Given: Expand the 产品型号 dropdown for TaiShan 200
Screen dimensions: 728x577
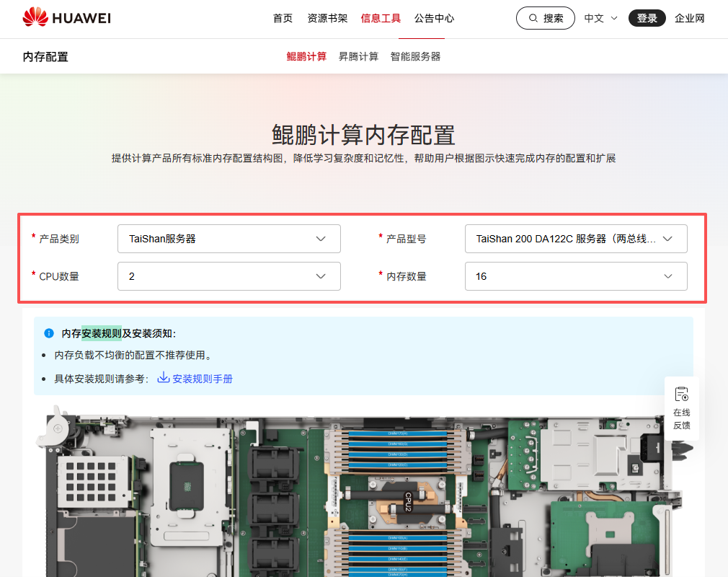Looking at the screenshot, I should pyautogui.click(x=576, y=239).
